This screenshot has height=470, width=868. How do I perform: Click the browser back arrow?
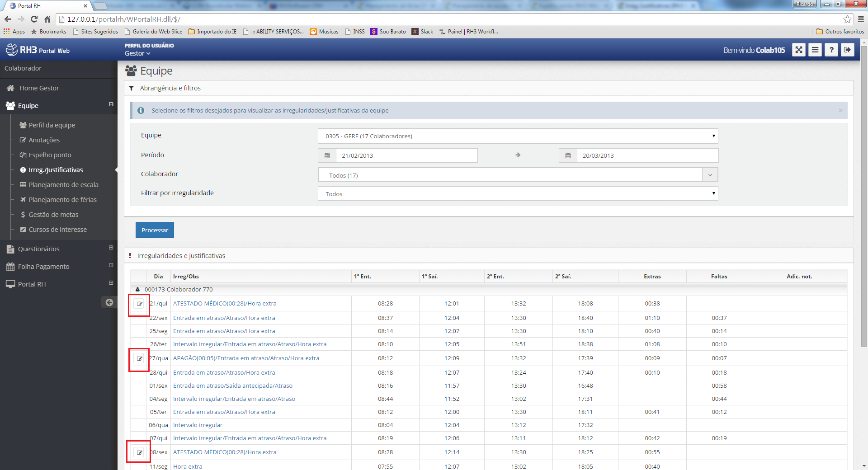click(x=8, y=19)
